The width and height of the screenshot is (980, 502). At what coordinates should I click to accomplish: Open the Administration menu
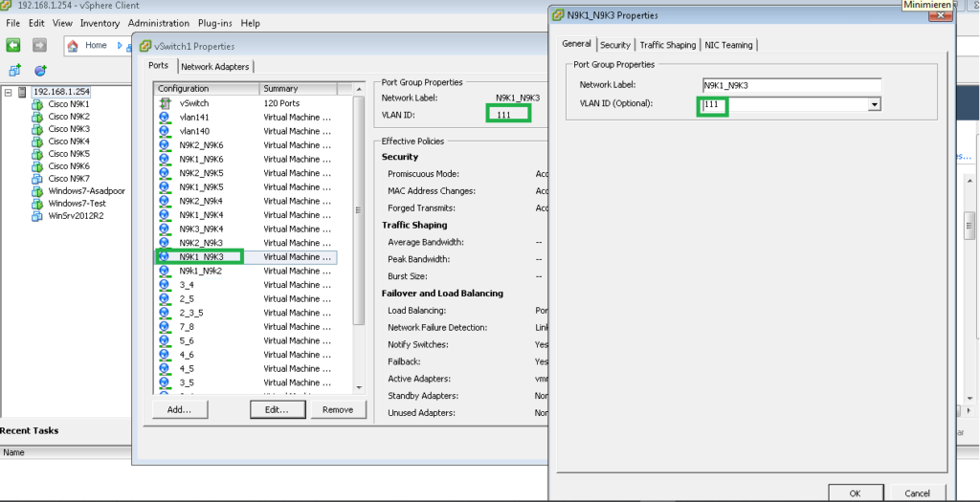click(159, 23)
